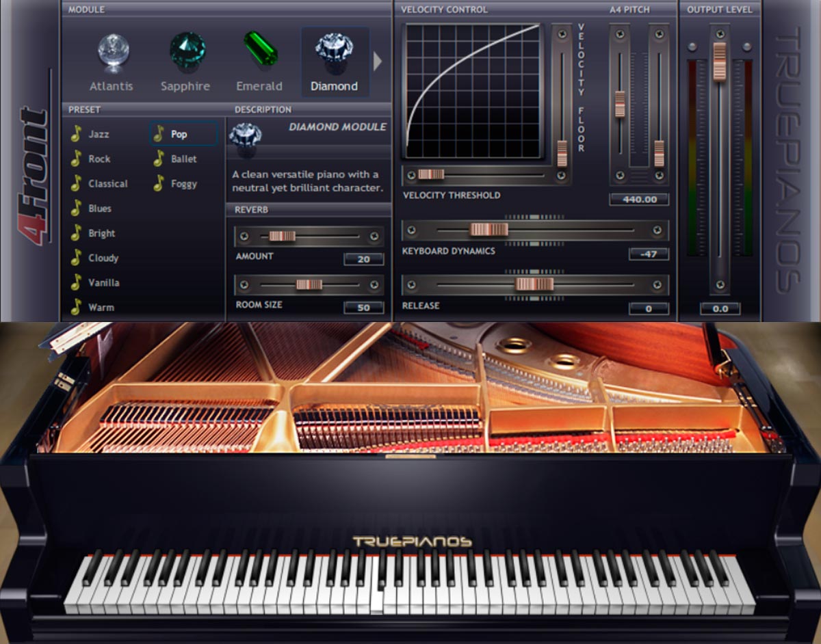The width and height of the screenshot is (821, 644).
Task: Click the note icon beside Blues preset
Action: [76, 208]
